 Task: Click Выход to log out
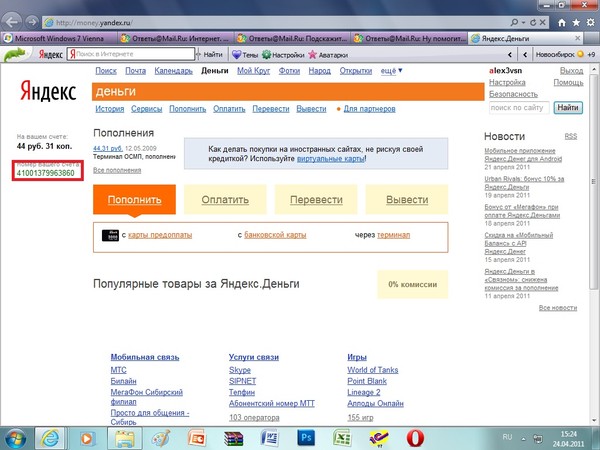pyautogui.click(x=571, y=71)
